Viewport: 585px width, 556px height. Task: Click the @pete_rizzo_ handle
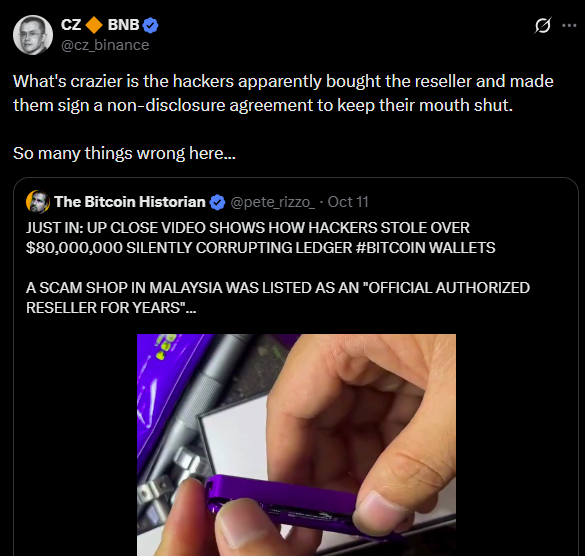coord(272,202)
